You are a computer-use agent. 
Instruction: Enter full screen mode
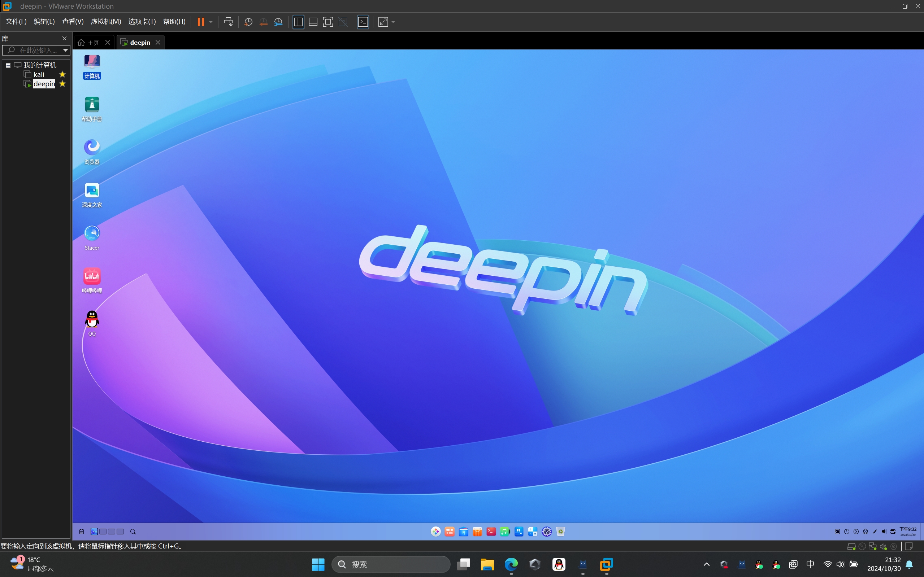click(328, 22)
